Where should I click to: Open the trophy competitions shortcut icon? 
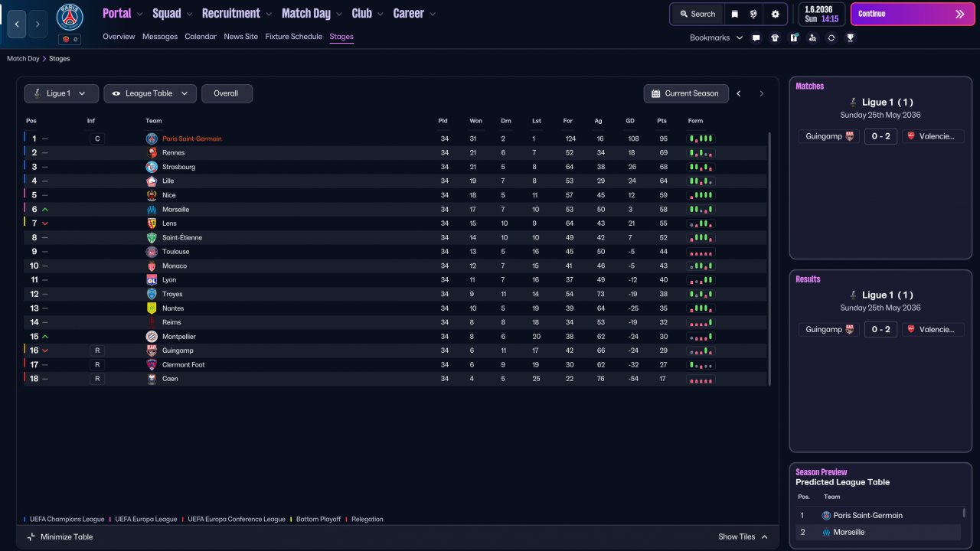tap(850, 37)
